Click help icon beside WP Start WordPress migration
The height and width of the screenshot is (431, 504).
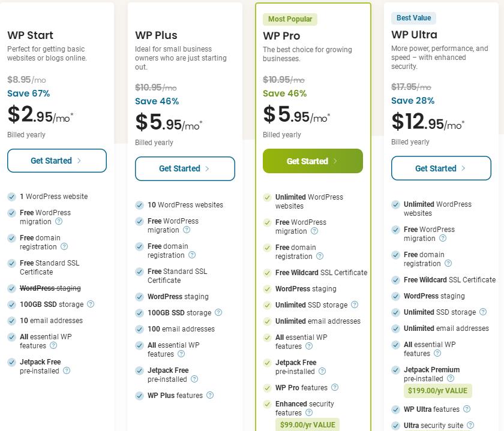point(59,222)
